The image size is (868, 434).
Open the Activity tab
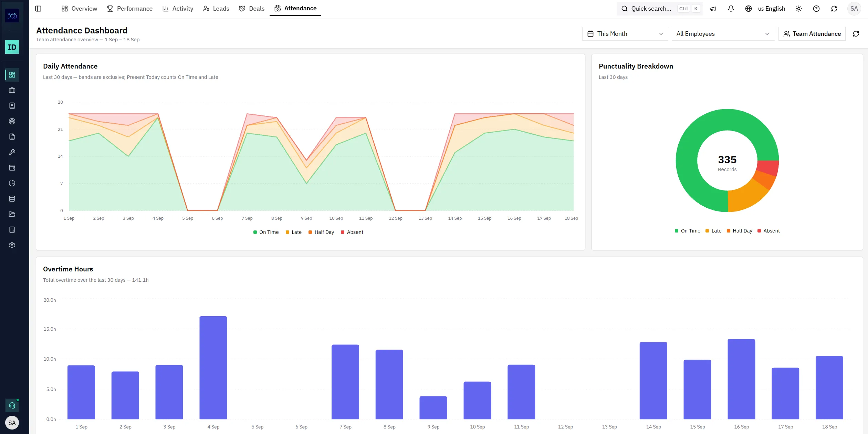pyautogui.click(x=178, y=9)
